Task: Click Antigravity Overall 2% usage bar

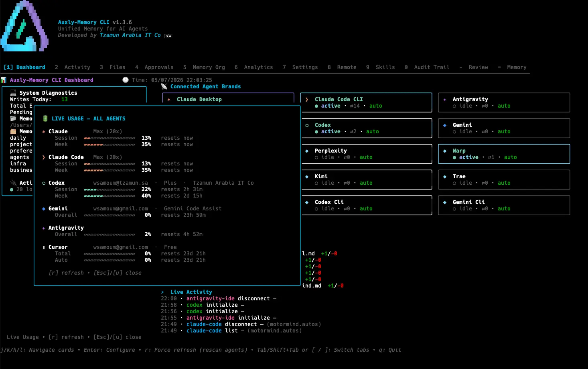Action: (x=109, y=234)
